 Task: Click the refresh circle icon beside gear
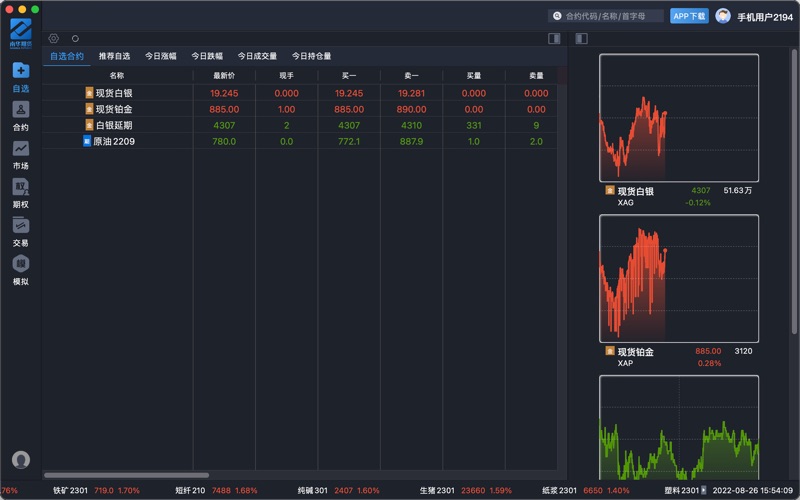tap(75, 39)
